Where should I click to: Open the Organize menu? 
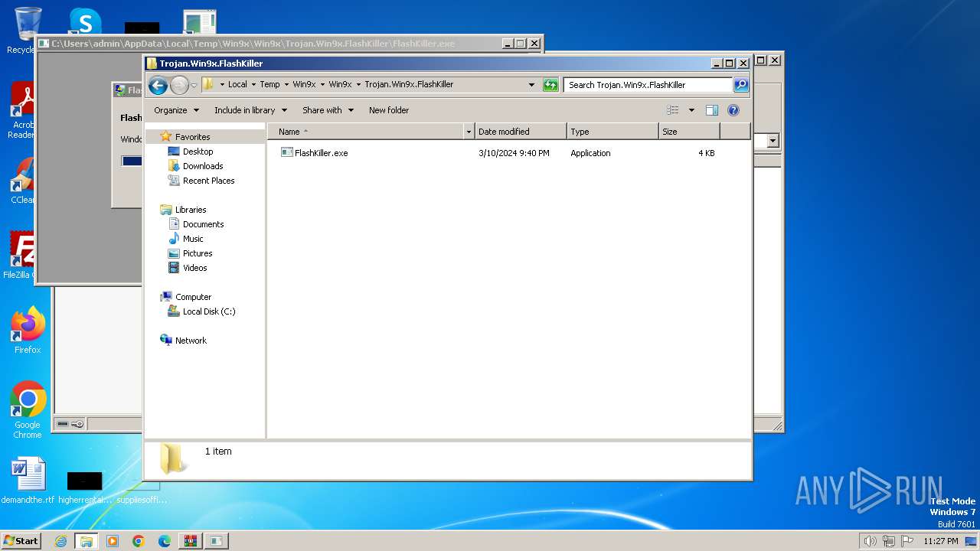[x=176, y=110]
